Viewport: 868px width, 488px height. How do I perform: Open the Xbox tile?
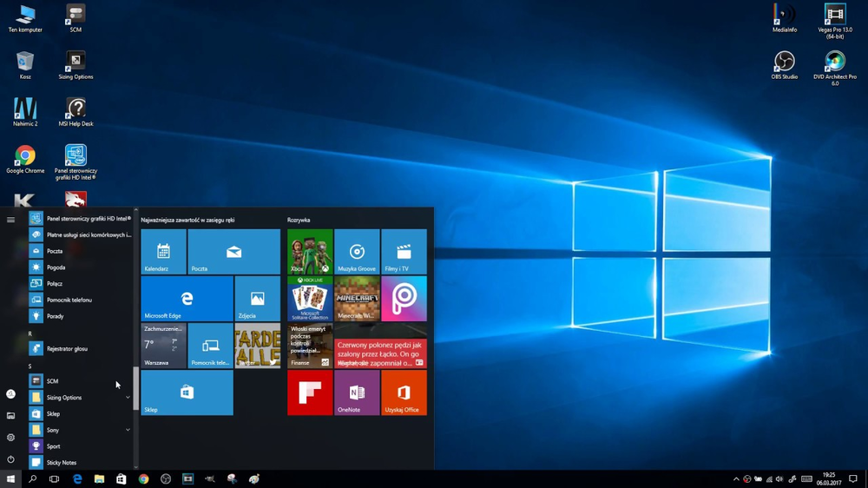click(310, 252)
